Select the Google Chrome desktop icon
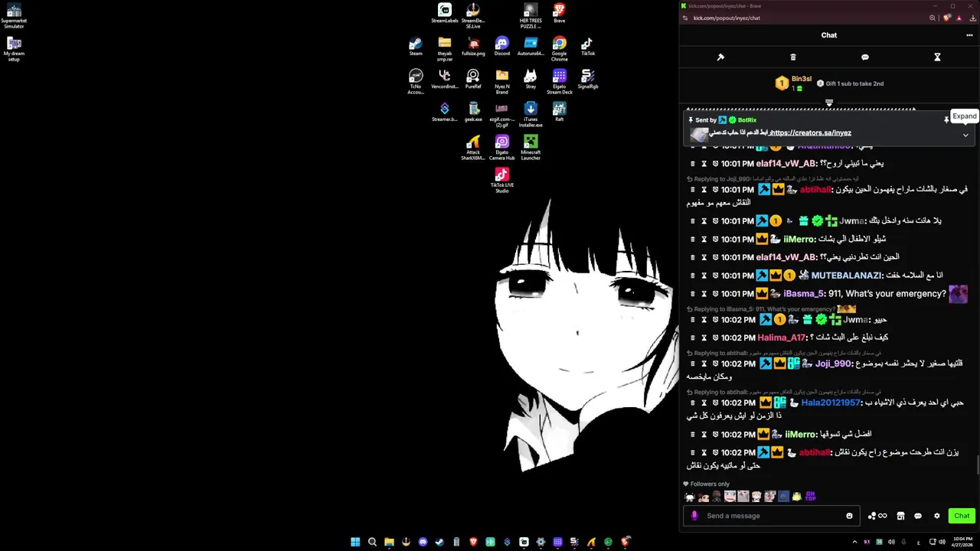This screenshot has height=551, width=980. tap(560, 49)
